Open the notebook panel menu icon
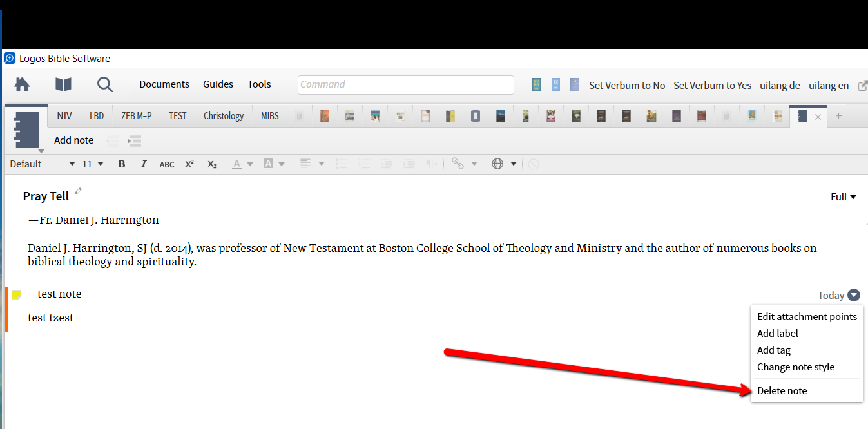This screenshot has width=868, height=429. click(27, 130)
